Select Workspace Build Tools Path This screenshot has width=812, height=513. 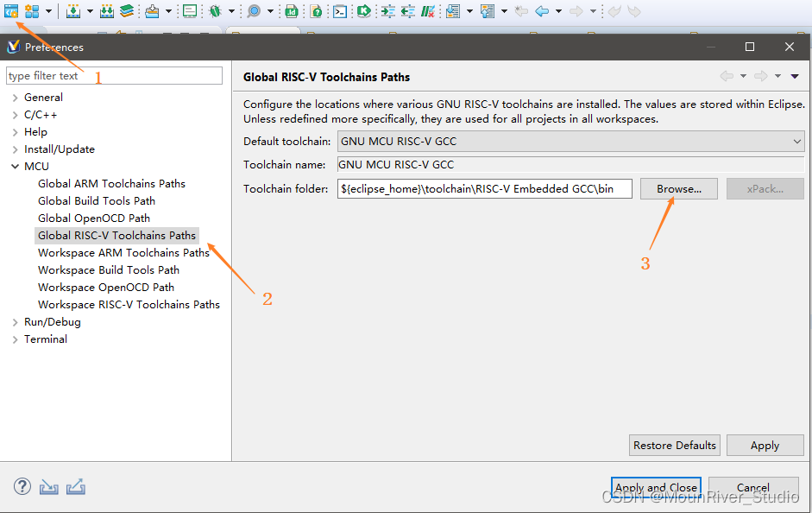108,270
